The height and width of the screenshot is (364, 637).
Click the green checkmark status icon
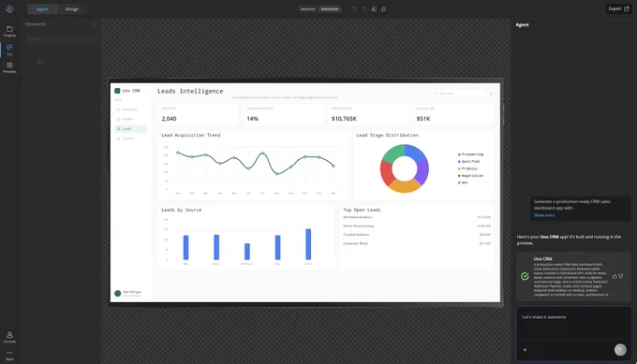pyautogui.click(x=525, y=276)
